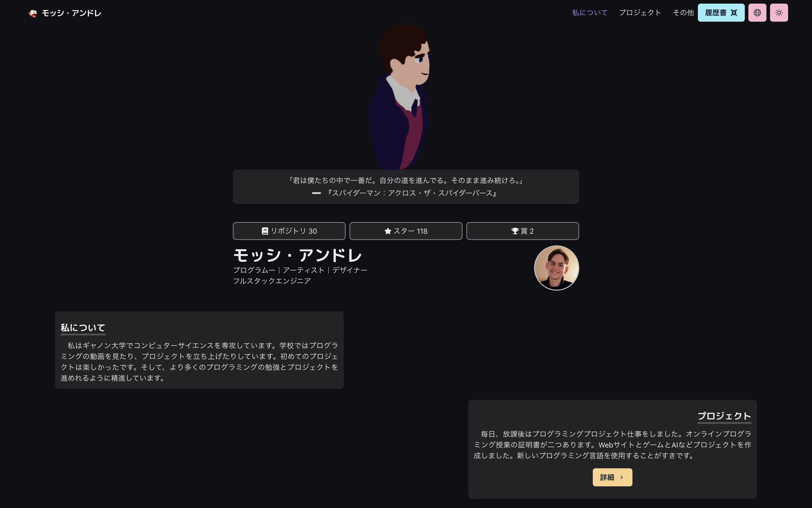812x508 pixels.
Task: Click the 私について section heading
Action: [x=83, y=328]
